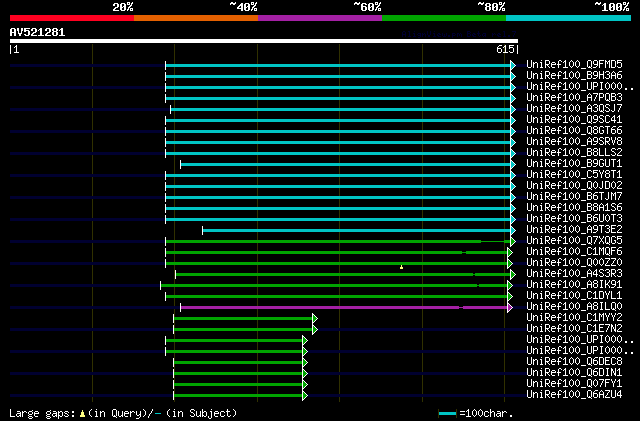This screenshot has width=640, height=421.
Task: Click the cyan 100char scale bar legend
Action: tap(447, 414)
